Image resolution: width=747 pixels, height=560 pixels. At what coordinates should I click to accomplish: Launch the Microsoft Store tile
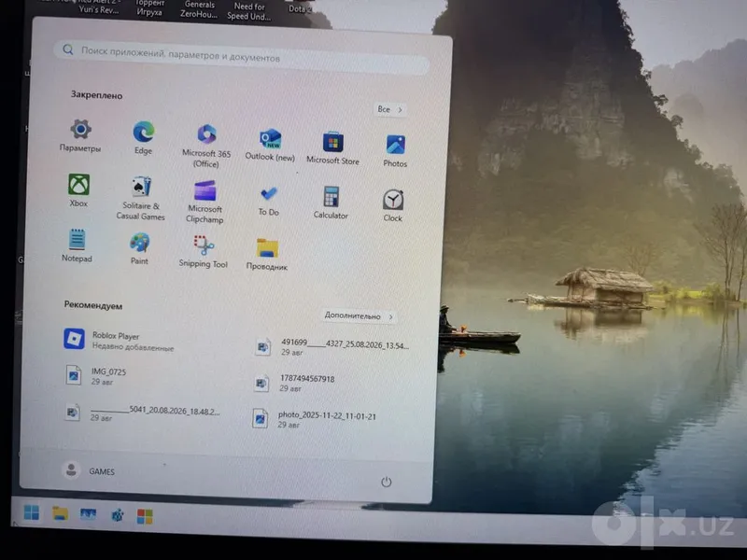tap(332, 148)
